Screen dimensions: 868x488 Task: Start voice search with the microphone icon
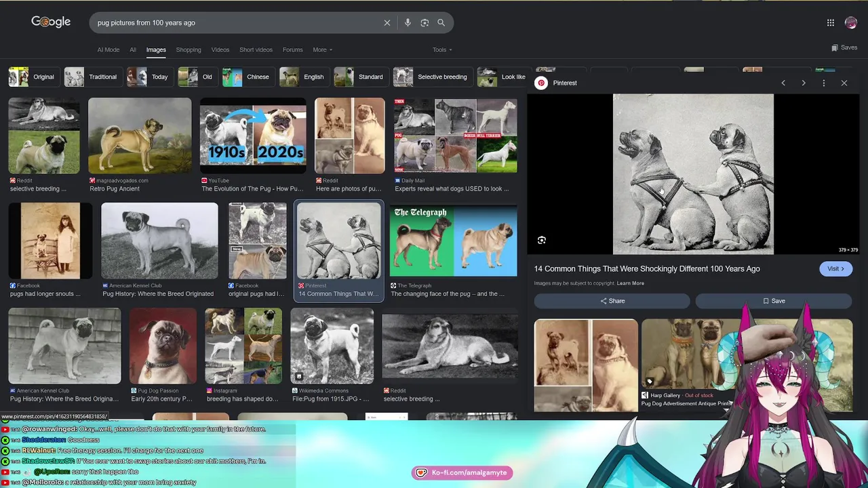point(408,23)
